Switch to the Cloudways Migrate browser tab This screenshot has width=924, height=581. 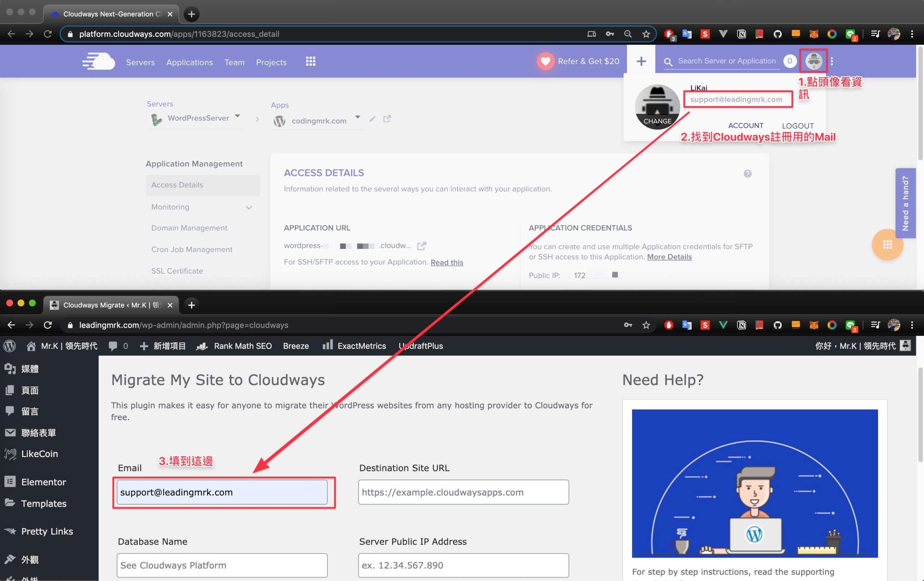coord(111,305)
